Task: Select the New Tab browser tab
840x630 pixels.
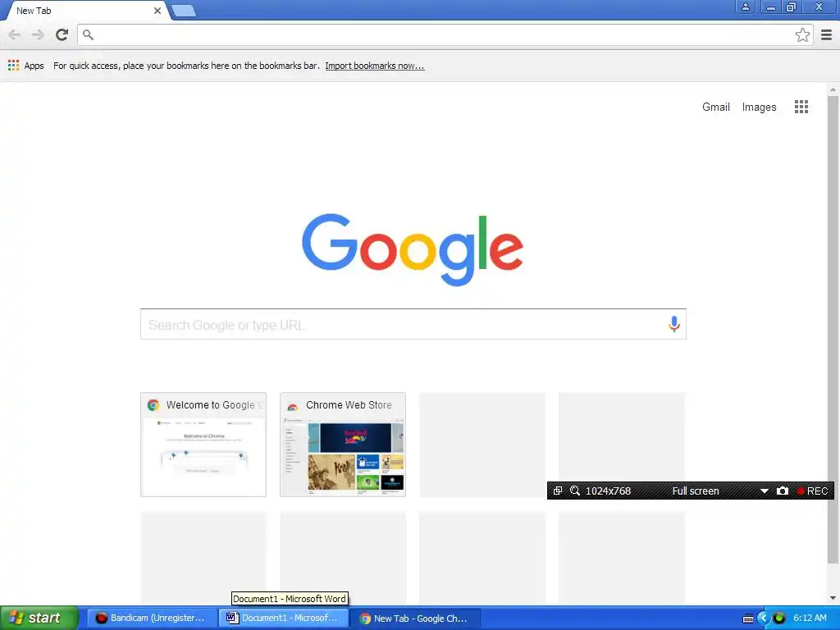Action: point(85,11)
